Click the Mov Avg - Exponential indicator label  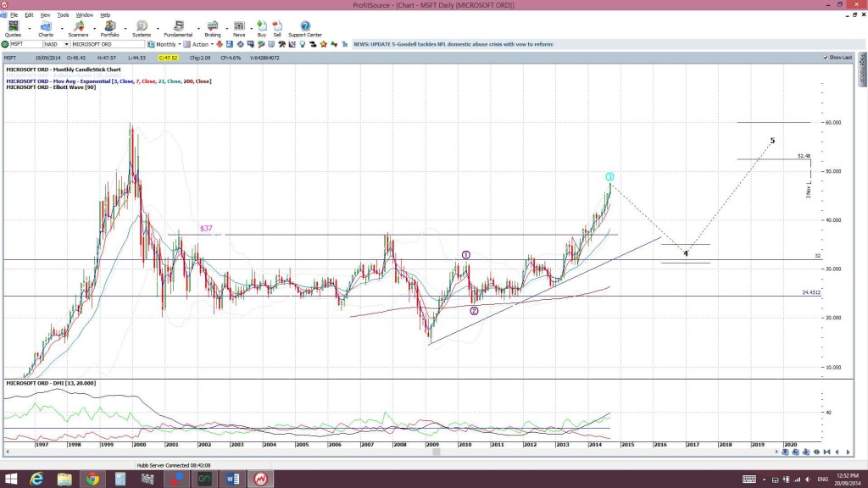coord(108,81)
